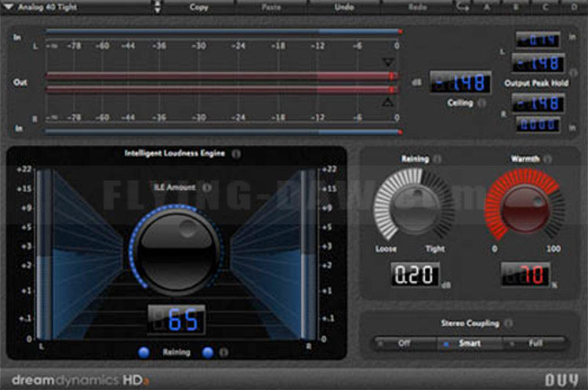Image resolution: width=588 pixels, height=390 pixels.
Task: Open info icon next to Intelligent Loudness Engine
Action: (x=236, y=154)
